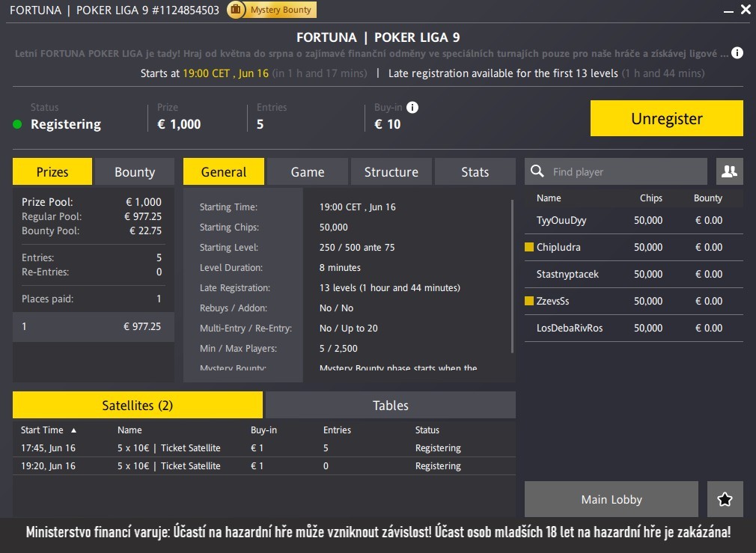
Task: Select player TyyOuuDyy row
Action: pyautogui.click(x=633, y=220)
